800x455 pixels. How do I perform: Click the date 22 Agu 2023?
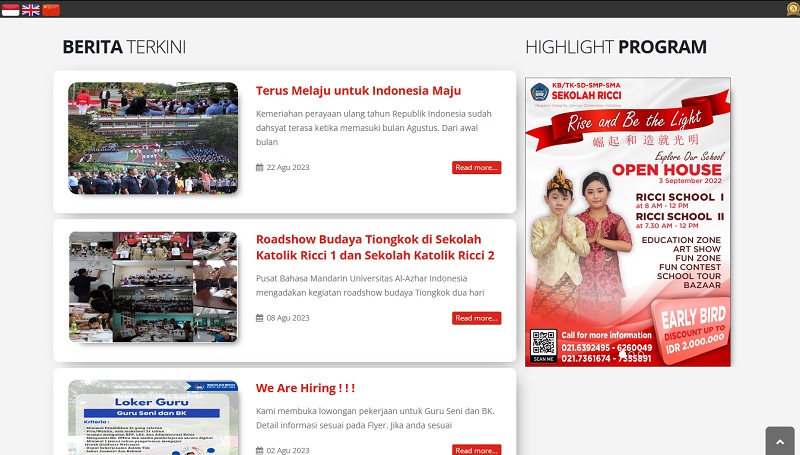[x=288, y=167]
